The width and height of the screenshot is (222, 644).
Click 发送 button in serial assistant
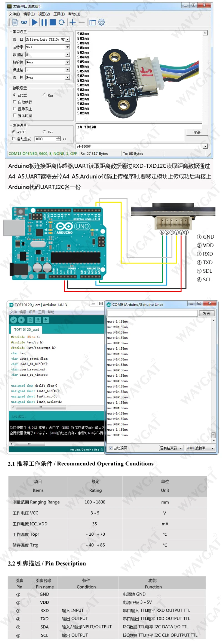[x=197, y=132]
